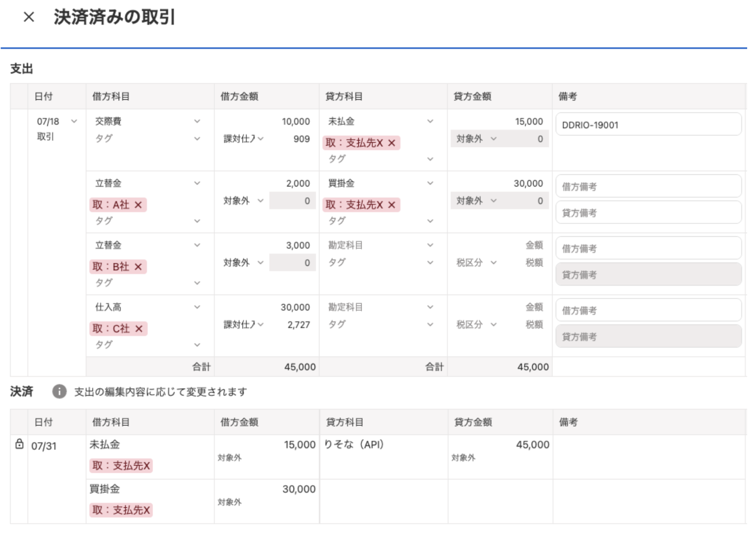The image size is (756, 535).
Task: Click the 借方科目 header in 支出 table
Action: pyautogui.click(x=111, y=96)
